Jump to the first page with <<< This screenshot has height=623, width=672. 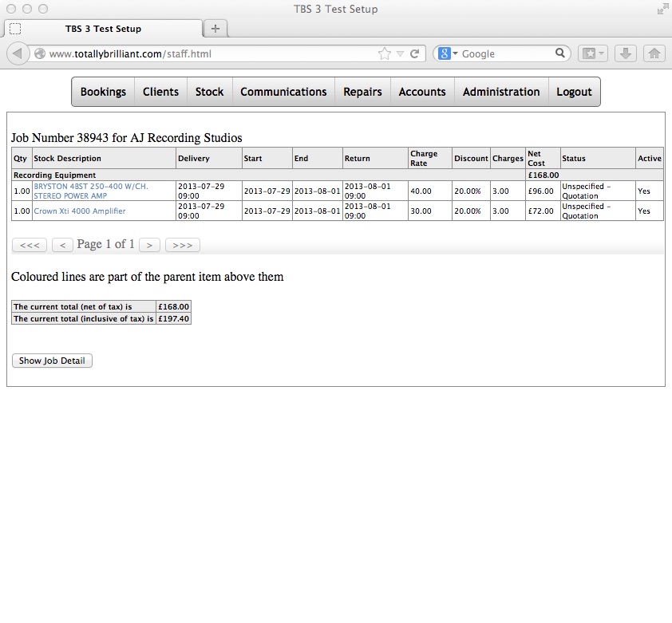(x=30, y=245)
